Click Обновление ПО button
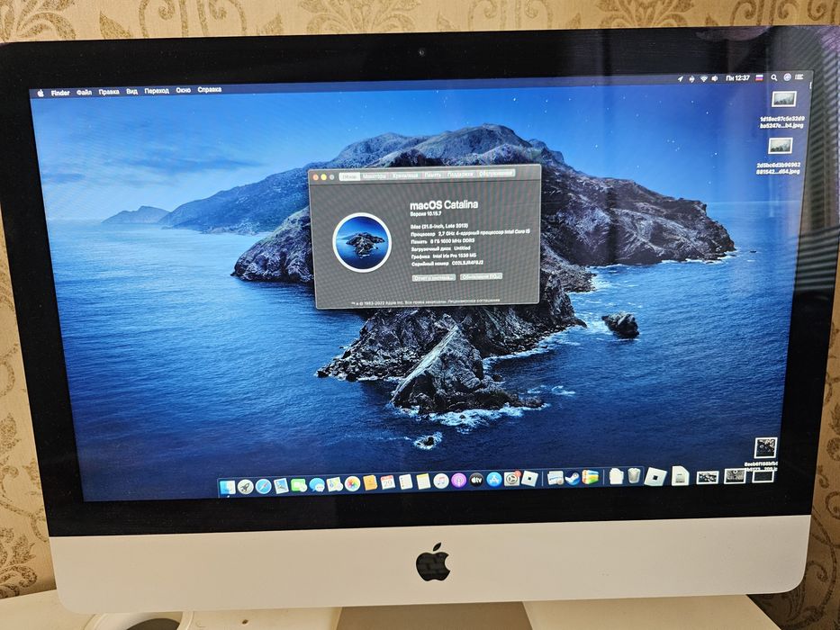This screenshot has width=840, height=630. (x=481, y=276)
